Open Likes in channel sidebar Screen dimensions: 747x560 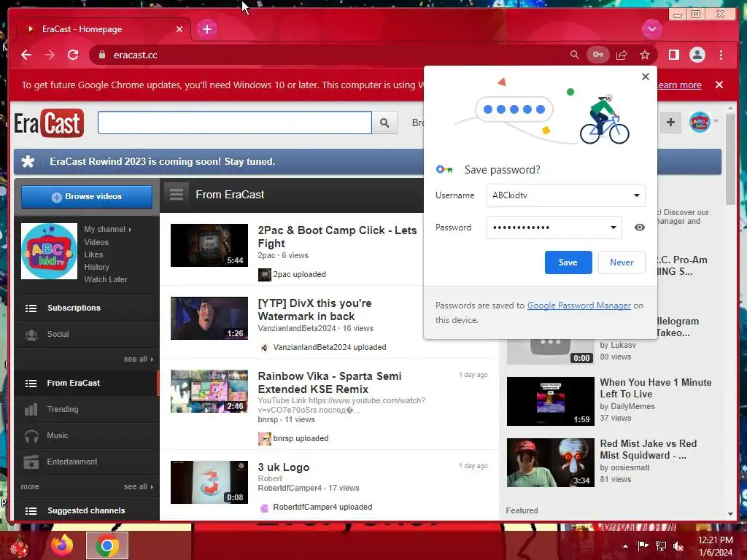click(x=93, y=254)
